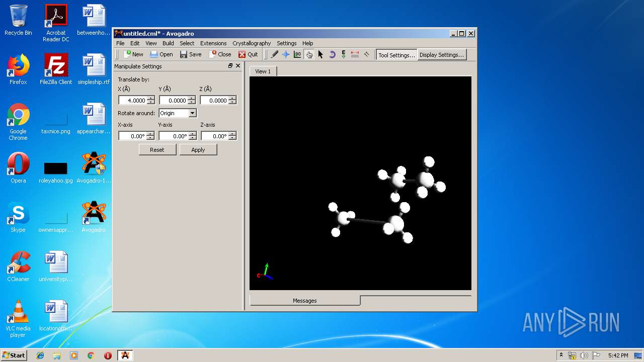Toggle the Display Settings panel button
644x362 pixels.
(x=442, y=55)
